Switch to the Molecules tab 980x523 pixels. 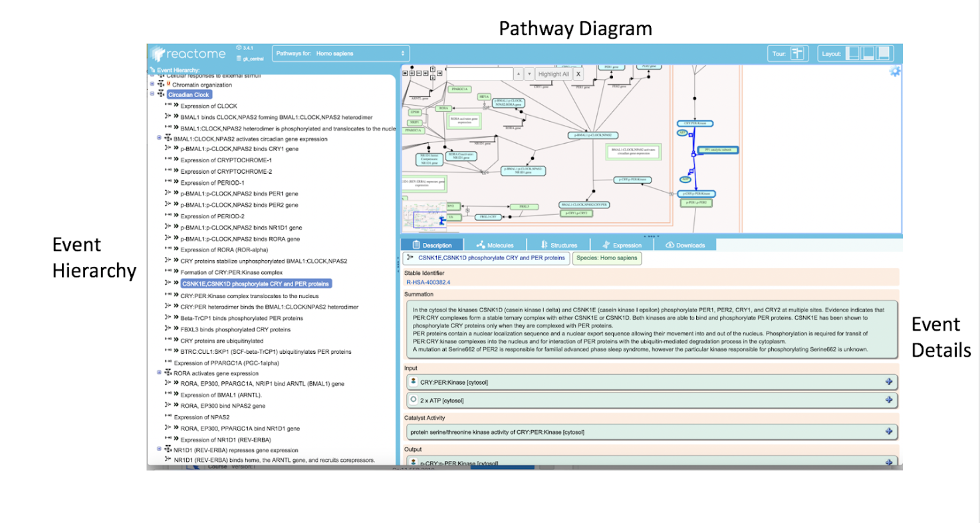click(495, 245)
